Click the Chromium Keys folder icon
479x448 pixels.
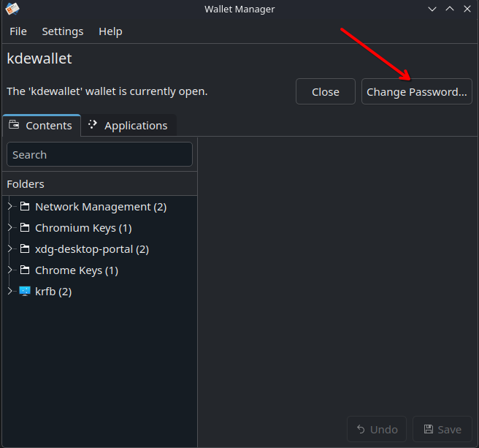point(25,228)
